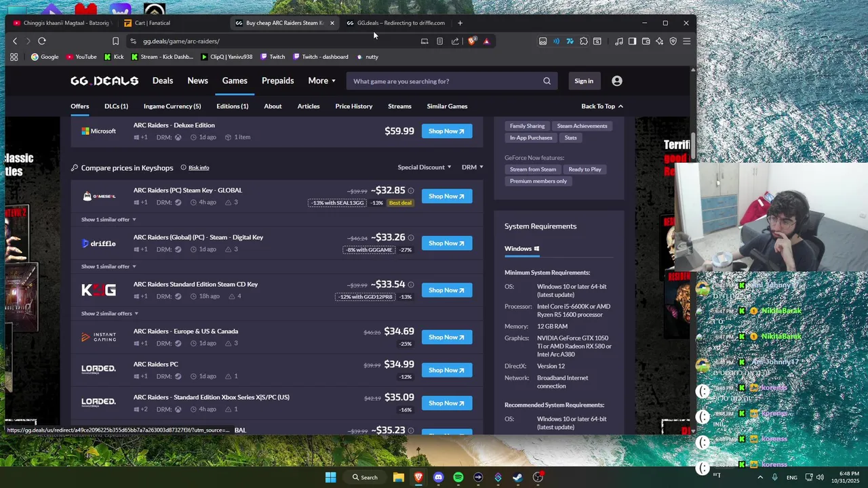Open File Explorer from the taskbar

point(399,477)
